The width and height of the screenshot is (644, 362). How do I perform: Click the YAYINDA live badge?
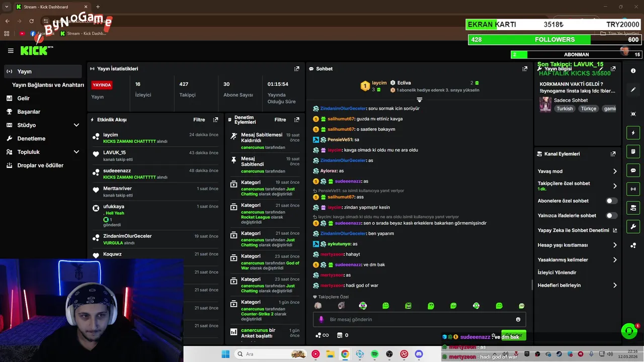102,85
